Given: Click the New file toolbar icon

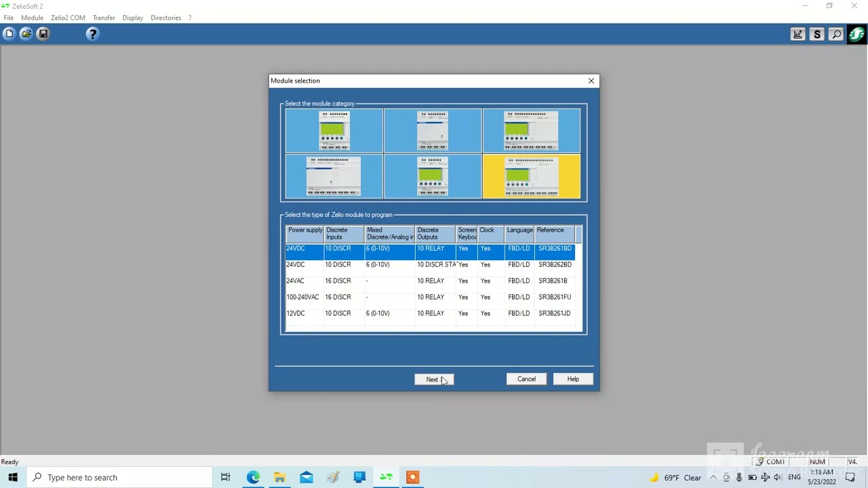Looking at the screenshot, I should pyautogui.click(x=9, y=34).
